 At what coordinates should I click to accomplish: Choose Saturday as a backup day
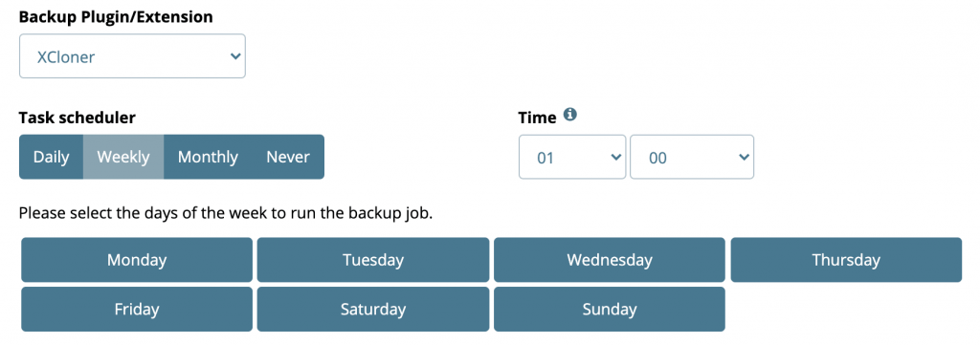click(373, 310)
